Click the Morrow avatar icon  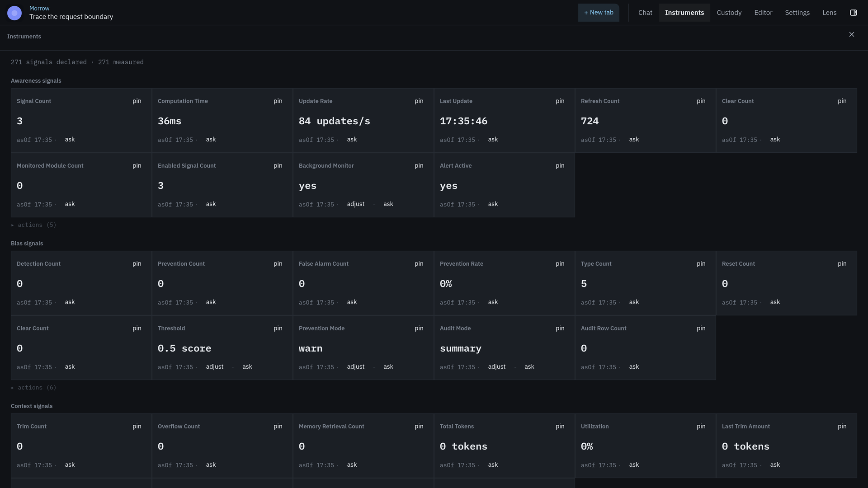(x=14, y=13)
